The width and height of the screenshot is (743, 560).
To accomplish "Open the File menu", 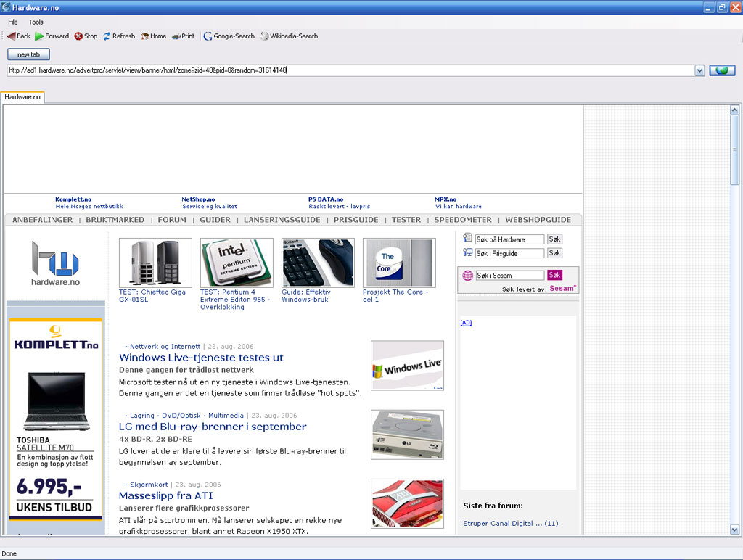I will (13, 22).
